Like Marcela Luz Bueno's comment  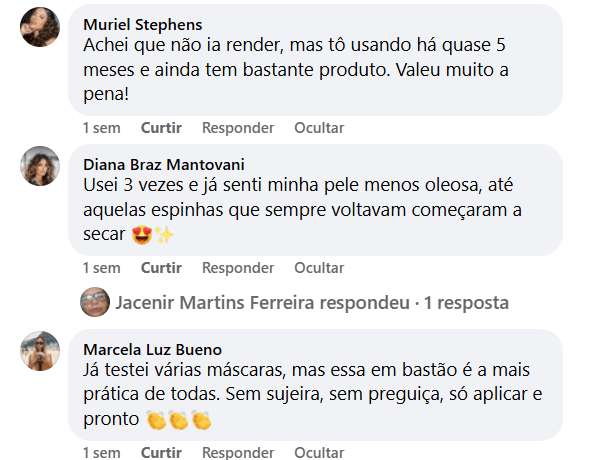coord(161,452)
